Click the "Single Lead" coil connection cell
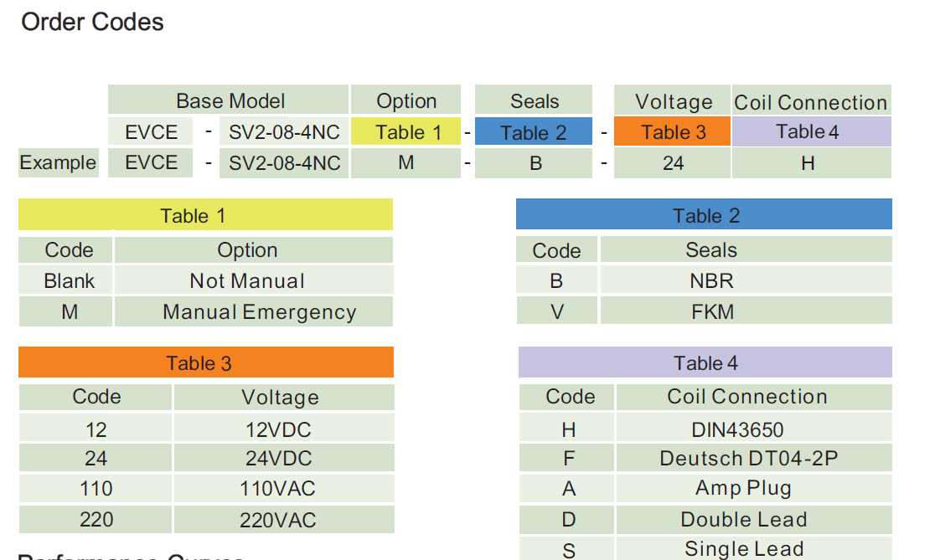Viewport: 935px width, 560px height. click(743, 549)
